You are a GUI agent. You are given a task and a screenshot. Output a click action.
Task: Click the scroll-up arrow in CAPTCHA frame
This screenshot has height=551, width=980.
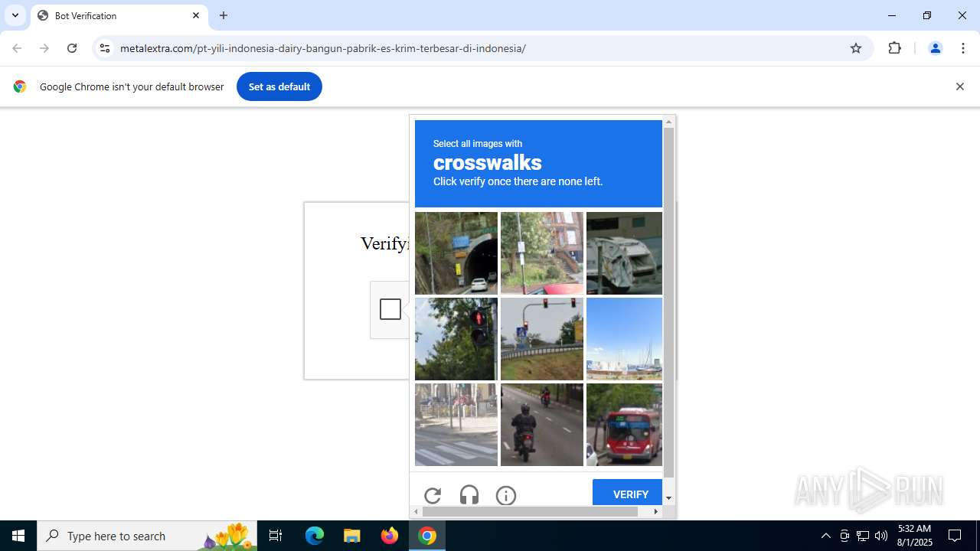[x=668, y=122]
